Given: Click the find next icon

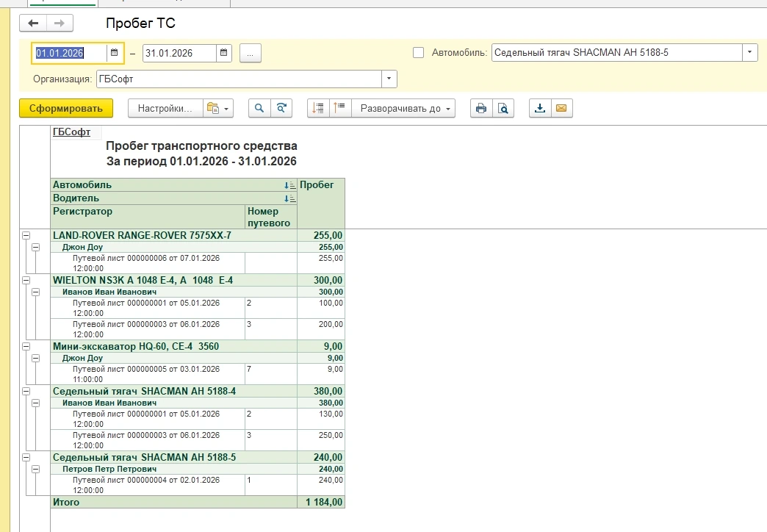Looking at the screenshot, I should click(x=281, y=108).
